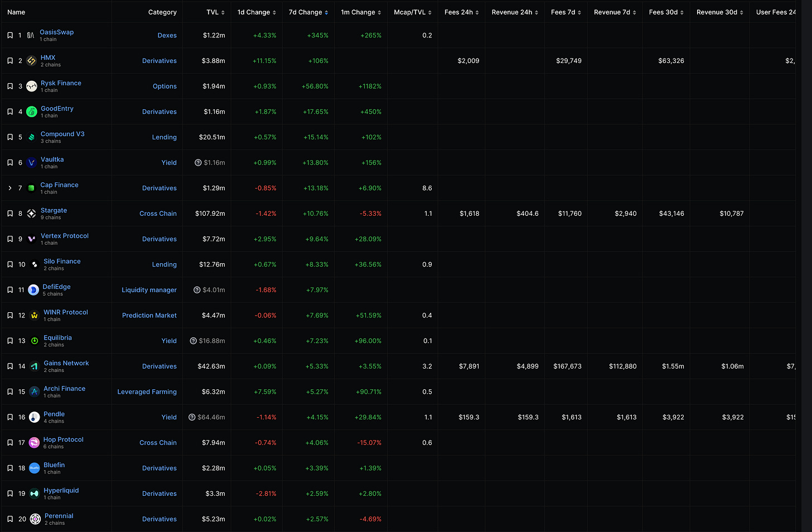Expand the Cap Finance row chevron
This screenshot has height=532, width=812.
click(10, 188)
